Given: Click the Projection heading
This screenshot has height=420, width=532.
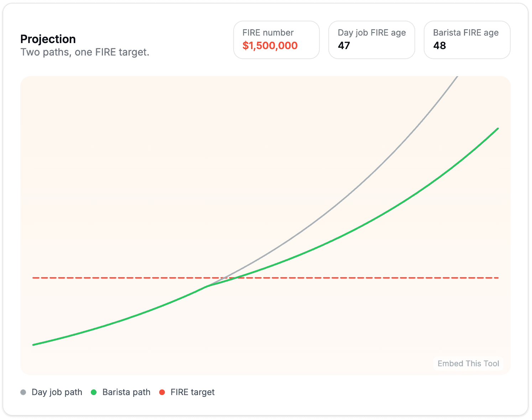Looking at the screenshot, I should click(x=48, y=39).
